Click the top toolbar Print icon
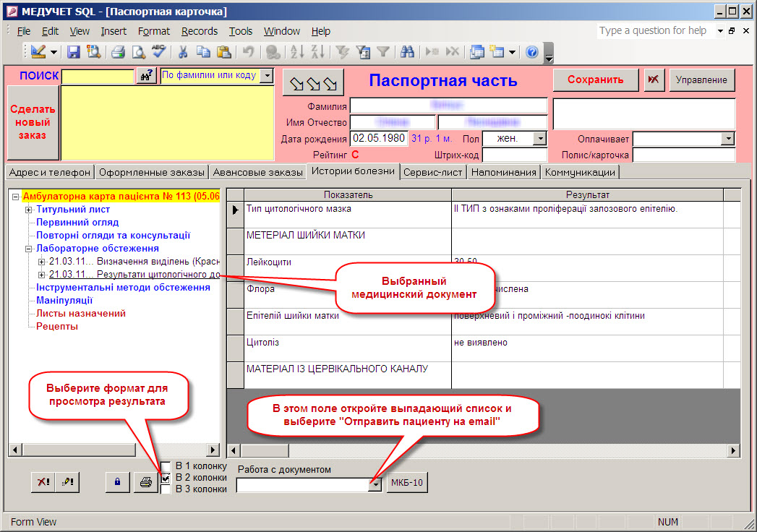The height and width of the screenshot is (532, 757). 118,51
